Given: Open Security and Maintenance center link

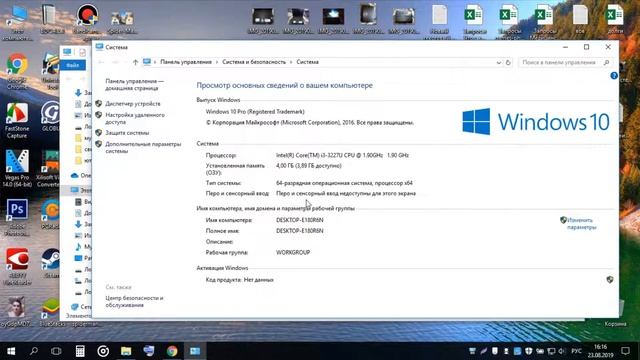Looking at the screenshot, I should 134,302.
